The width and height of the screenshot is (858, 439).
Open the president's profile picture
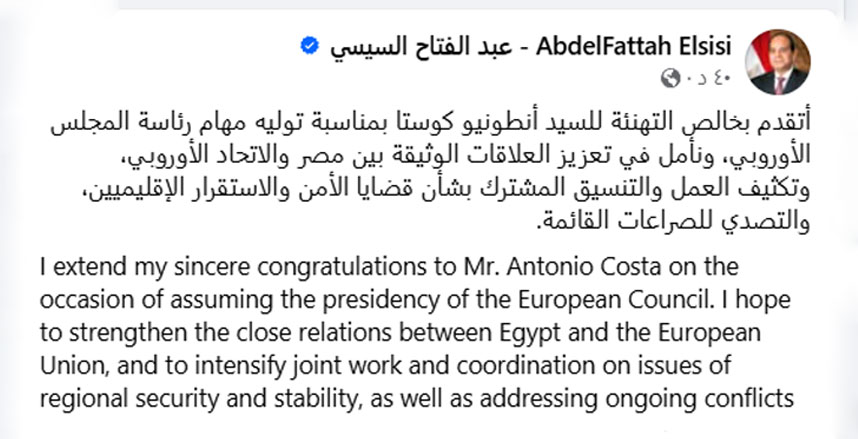780,62
